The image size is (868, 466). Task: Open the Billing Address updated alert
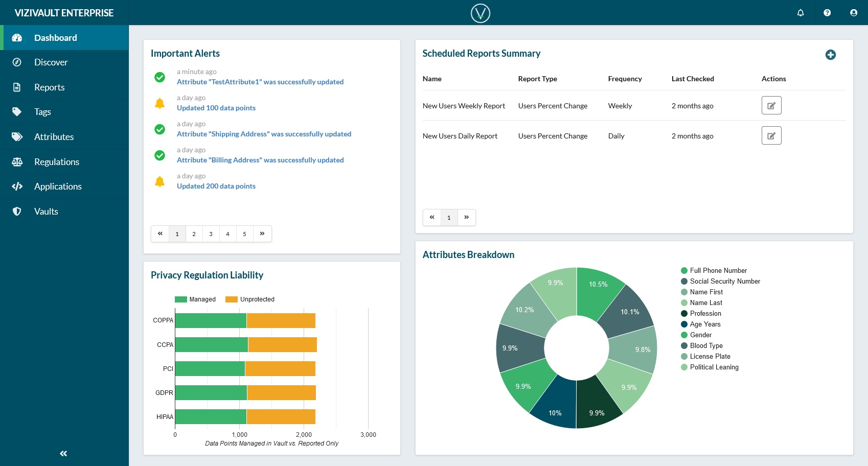(x=260, y=160)
